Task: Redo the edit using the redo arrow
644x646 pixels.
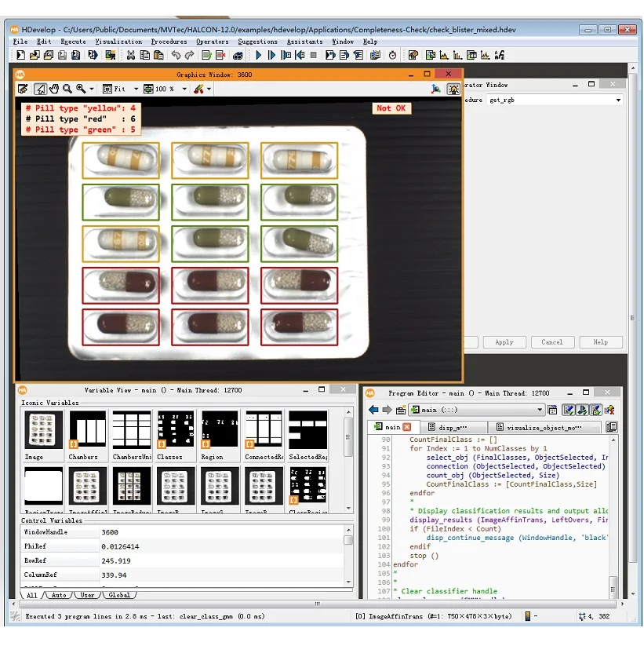Action: 189,55
